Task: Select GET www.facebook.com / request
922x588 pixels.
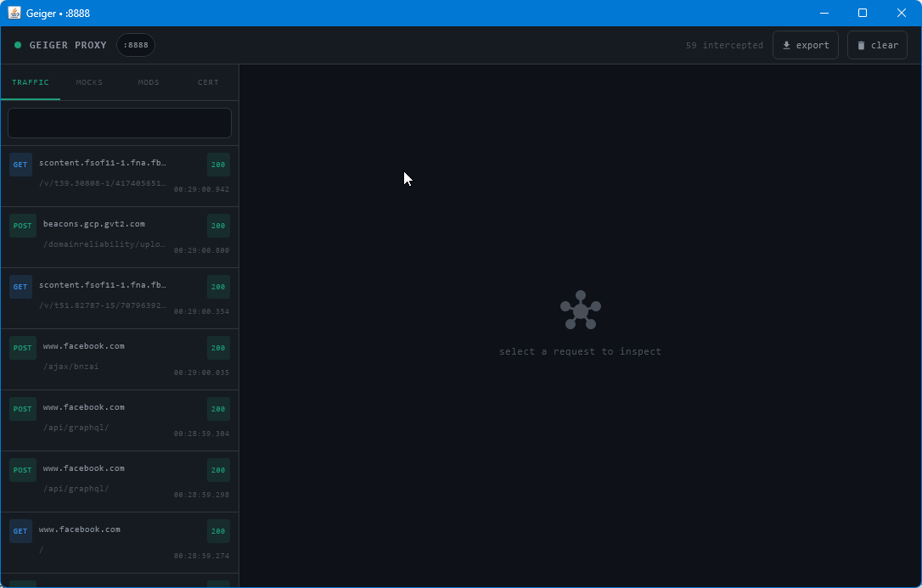Action: click(x=120, y=543)
